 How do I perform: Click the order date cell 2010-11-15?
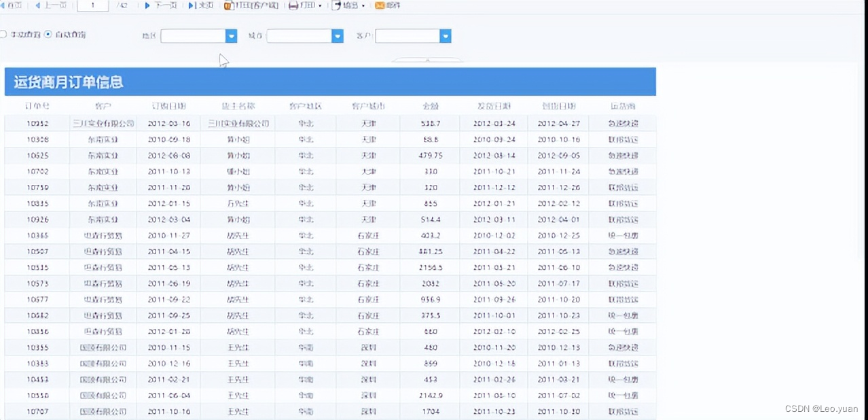click(x=169, y=347)
